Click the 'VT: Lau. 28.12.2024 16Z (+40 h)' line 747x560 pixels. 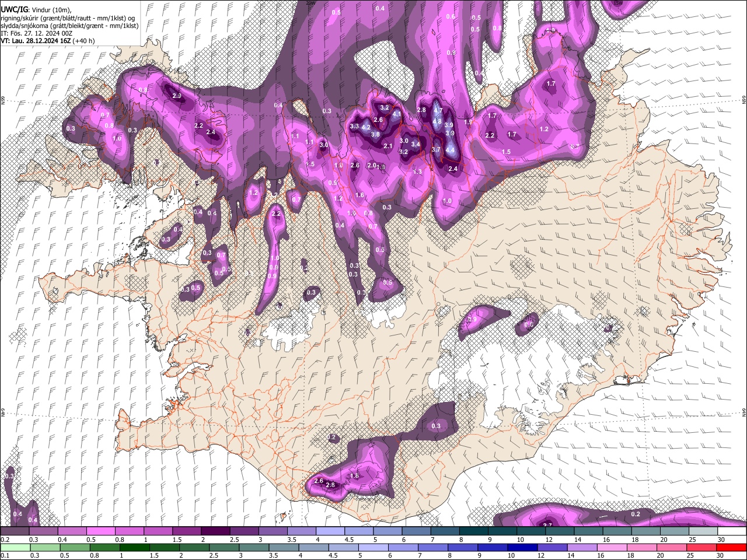(x=47, y=41)
